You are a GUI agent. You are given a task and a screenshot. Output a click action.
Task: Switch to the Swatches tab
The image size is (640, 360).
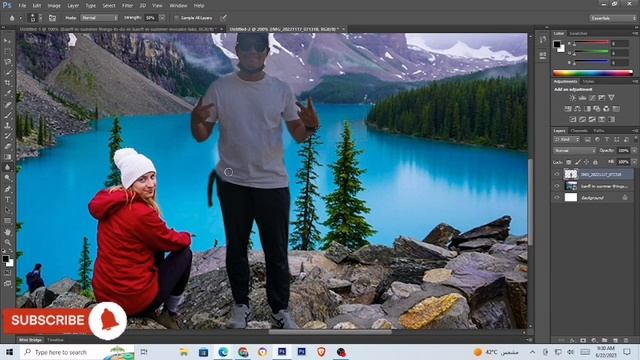[578, 33]
